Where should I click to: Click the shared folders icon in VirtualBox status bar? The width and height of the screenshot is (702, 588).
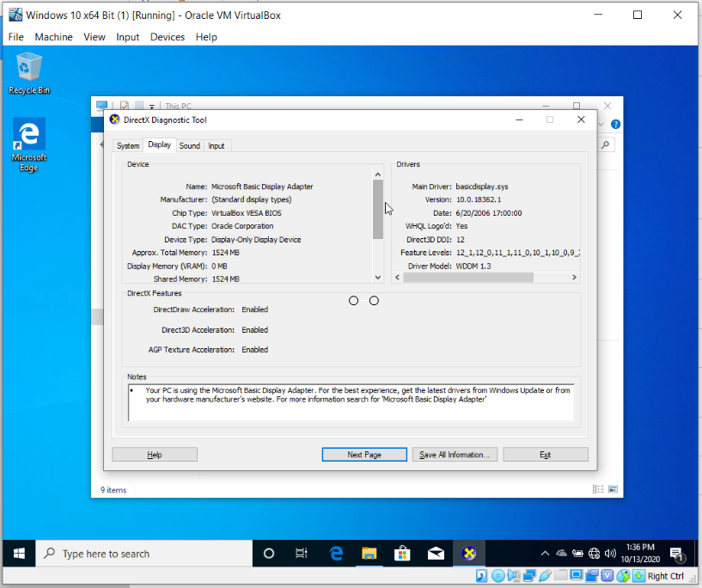(560, 575)
